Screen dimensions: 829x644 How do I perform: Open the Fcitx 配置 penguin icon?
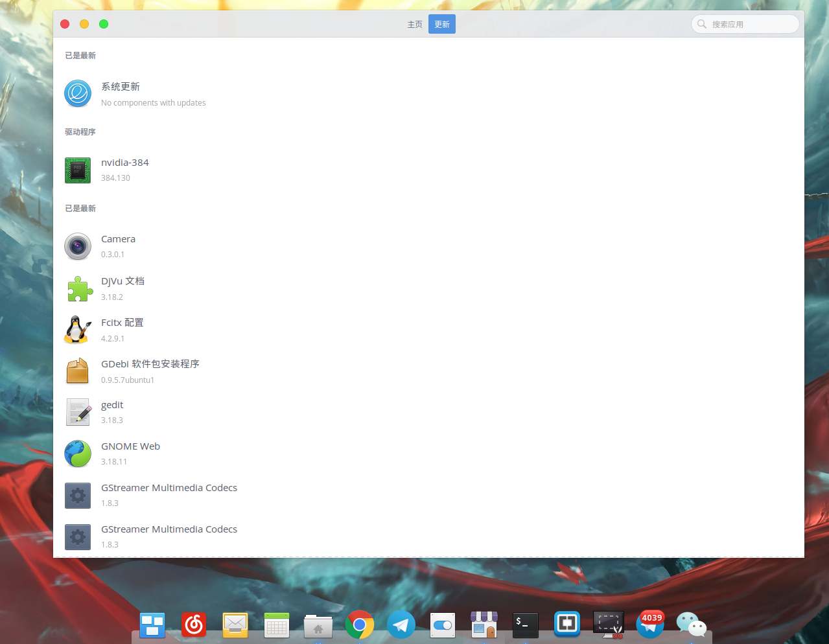click(78, 330)
